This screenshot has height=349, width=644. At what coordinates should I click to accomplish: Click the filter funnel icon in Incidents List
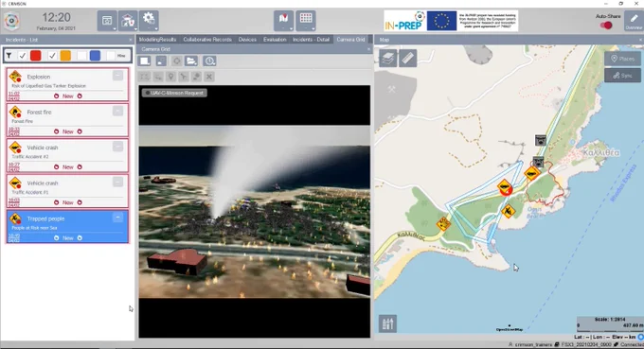coord(9,56)
